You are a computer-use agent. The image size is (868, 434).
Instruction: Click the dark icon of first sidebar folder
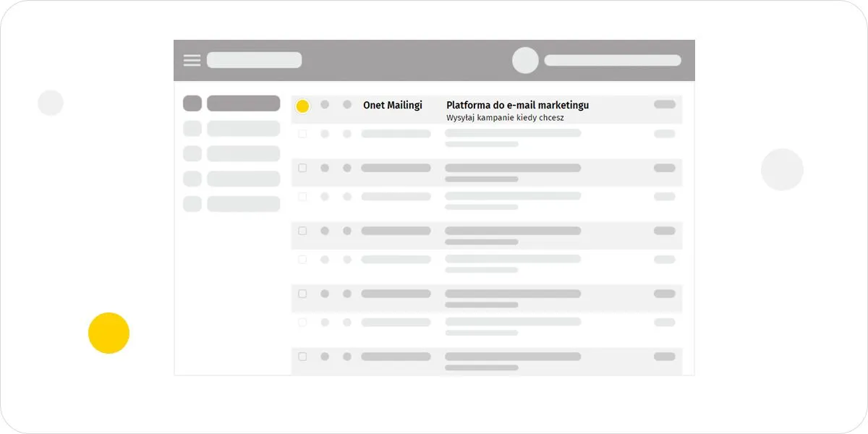pos(192,103)
